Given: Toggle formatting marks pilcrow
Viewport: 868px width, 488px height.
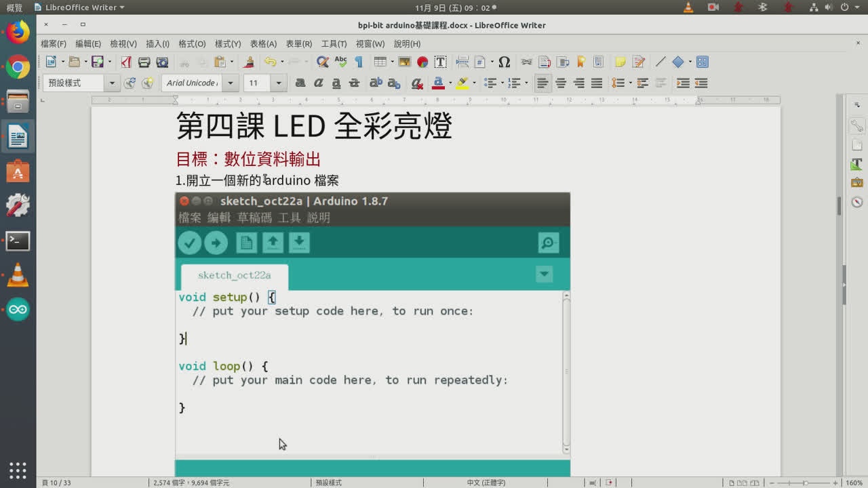Looking at the screenshot, I should pos(359,62).
